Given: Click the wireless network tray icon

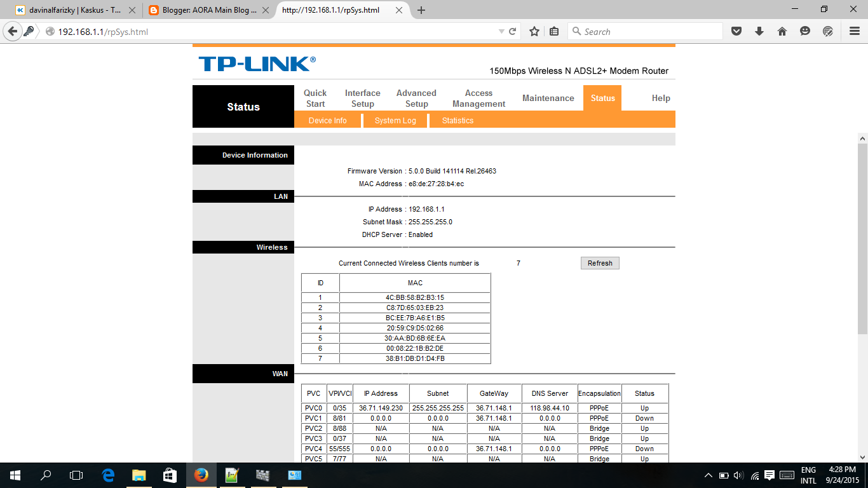Looking at the screenshot, I should click(x=754, y=475).
